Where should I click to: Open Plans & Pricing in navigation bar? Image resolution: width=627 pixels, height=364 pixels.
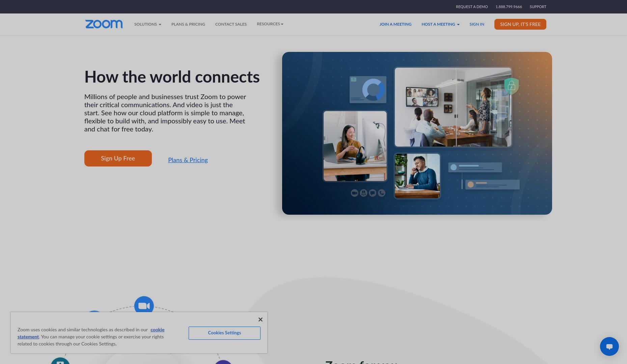pos(188,24)
